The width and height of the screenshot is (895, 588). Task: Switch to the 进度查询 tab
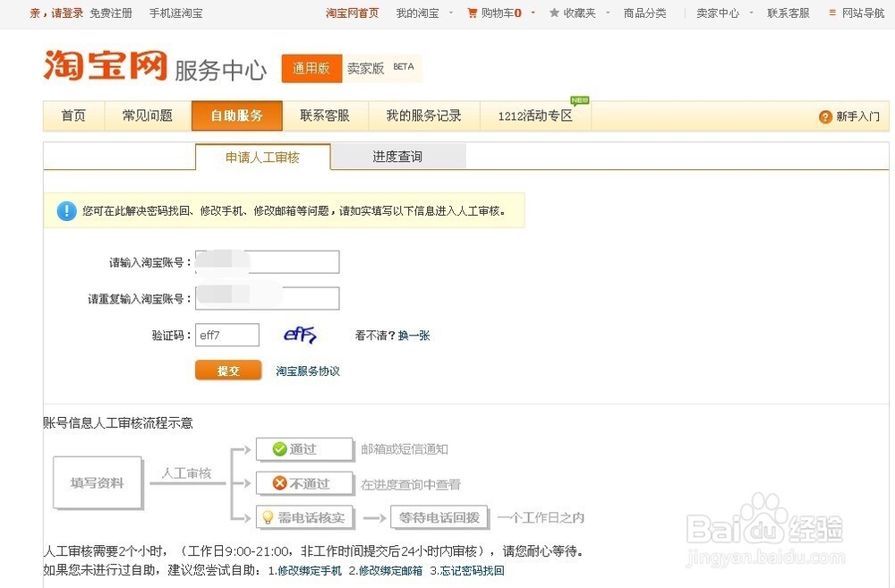tap(398, 157)
